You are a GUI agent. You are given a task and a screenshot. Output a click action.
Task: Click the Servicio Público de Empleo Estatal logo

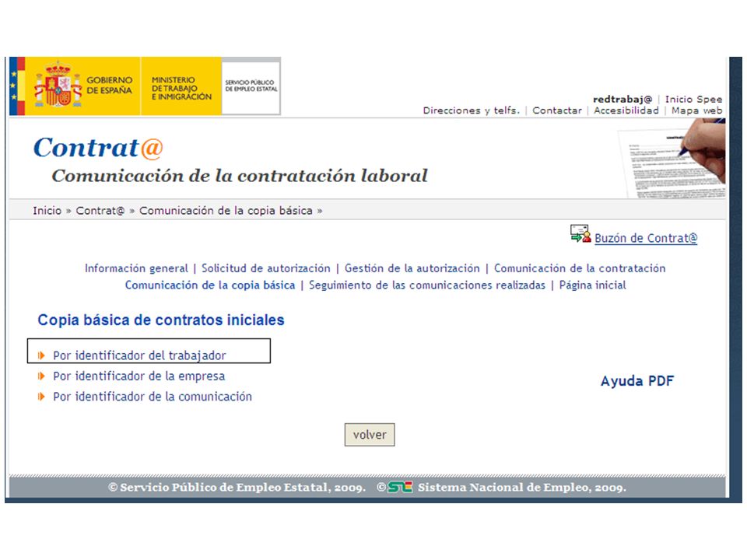(251, 86)
